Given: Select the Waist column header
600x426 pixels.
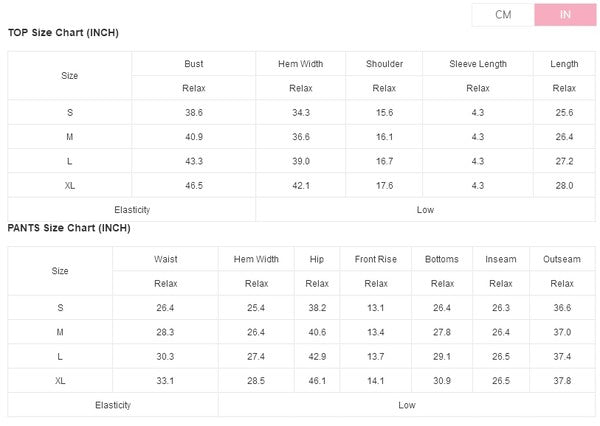Looking at the screenshot, I should 166,259.
